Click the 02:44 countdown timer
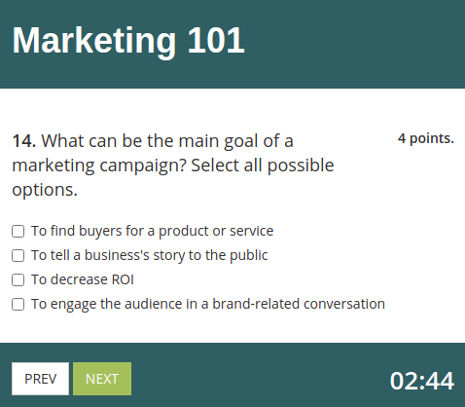The height and width of the screenshot is (407, 465). (x=422, y=380)
